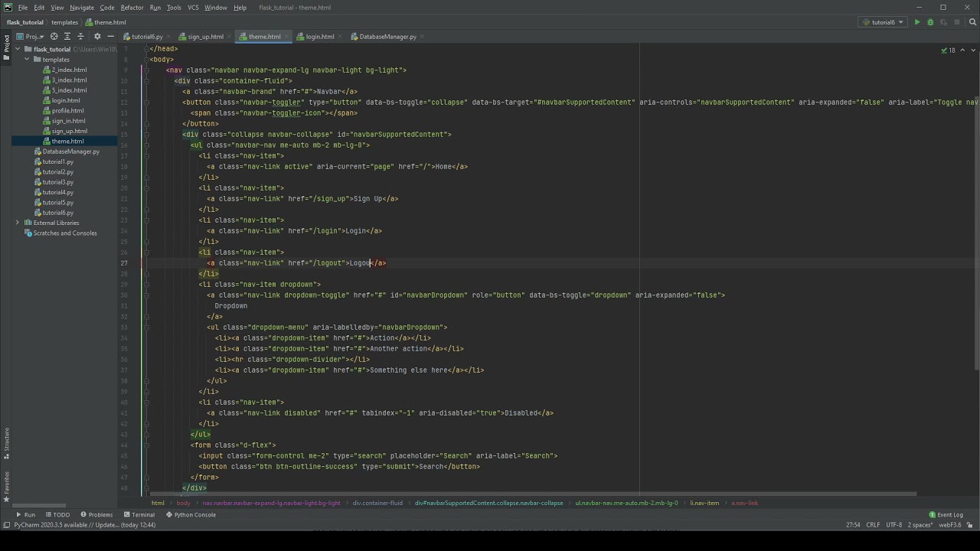Image resolution: width=980 pixels, height=551 pixels.
Task: Click Collapse All icon in Project panel
Action: point(80,36)
